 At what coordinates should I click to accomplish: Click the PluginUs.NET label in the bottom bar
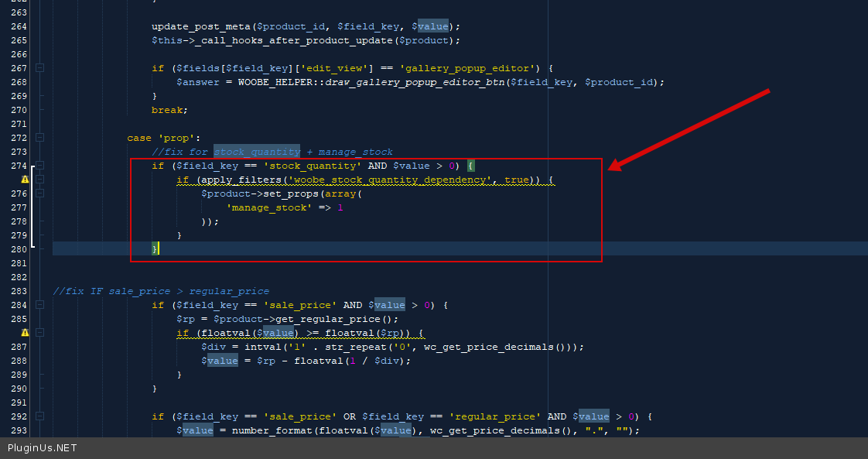43,448
